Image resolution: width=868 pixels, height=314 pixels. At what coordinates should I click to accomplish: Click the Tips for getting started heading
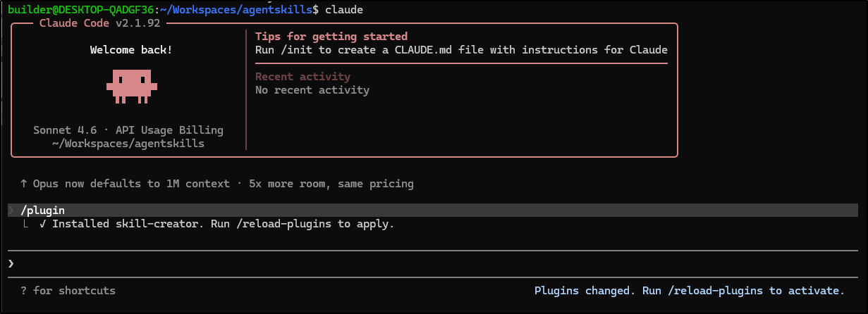(x=331, y=37)
